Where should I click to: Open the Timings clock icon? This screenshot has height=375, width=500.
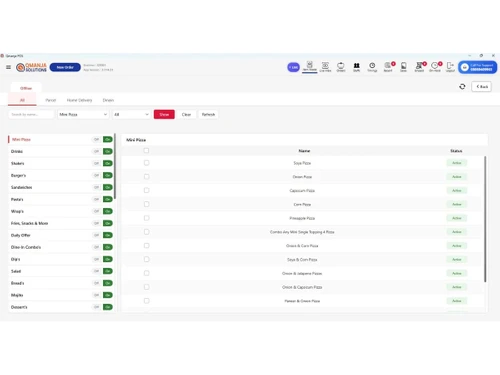pyautogui.click(x=372, y=67)
